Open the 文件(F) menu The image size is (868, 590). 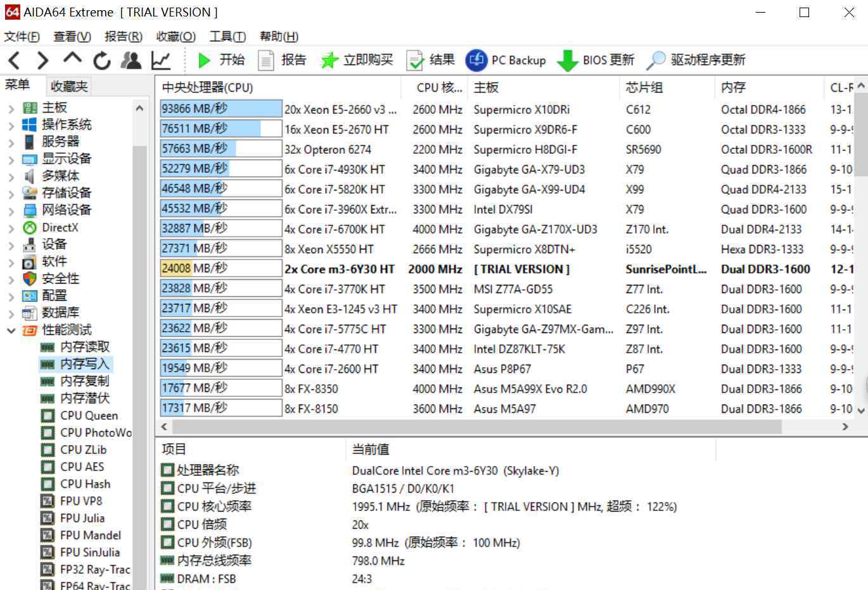point(22,37)
